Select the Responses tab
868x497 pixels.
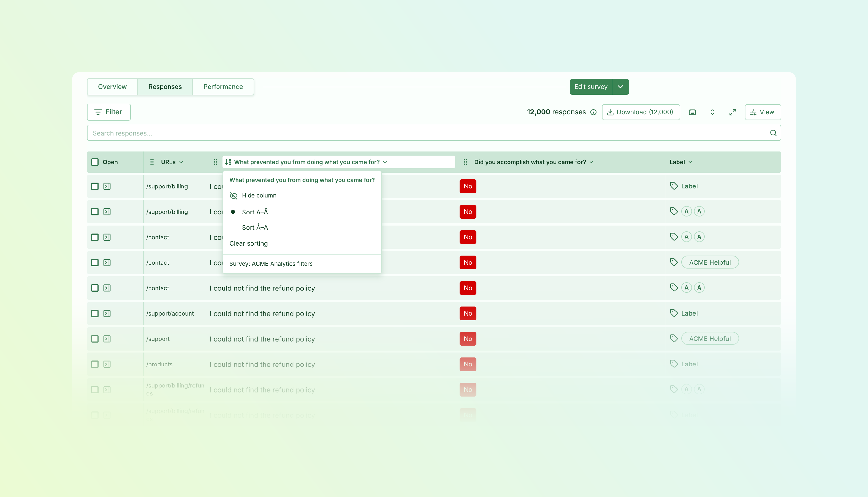(x=165, y=87)
